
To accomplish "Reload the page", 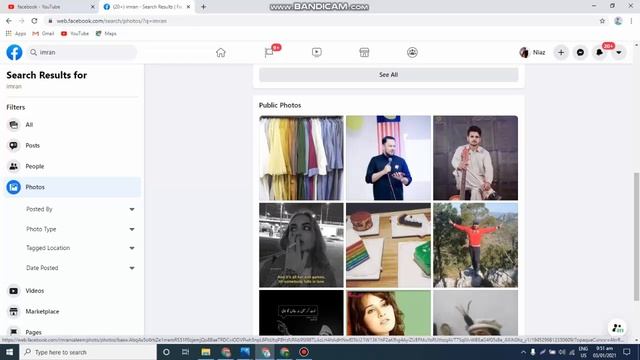I will click(x=34, y=21).
